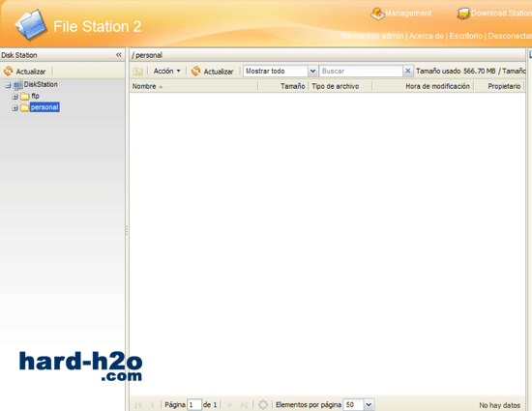Go up one folder level
The width and height of the screenshot is (532, 411).
tap(137, 72)
